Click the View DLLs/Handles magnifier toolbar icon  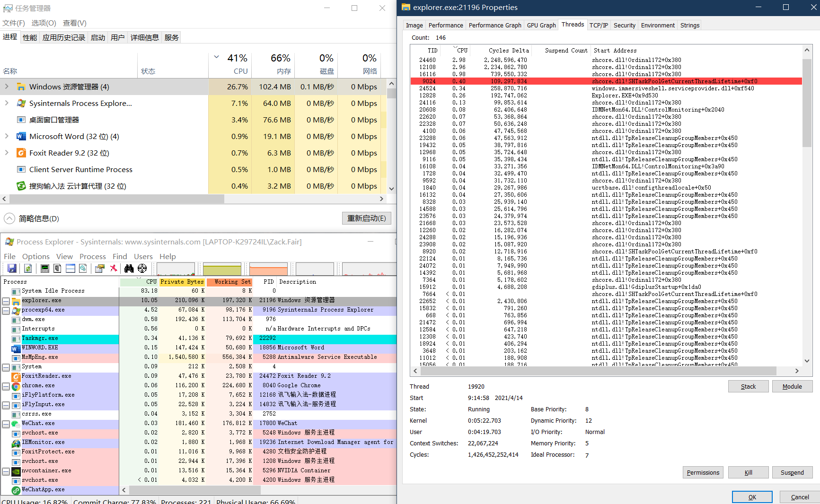(83, 269)
